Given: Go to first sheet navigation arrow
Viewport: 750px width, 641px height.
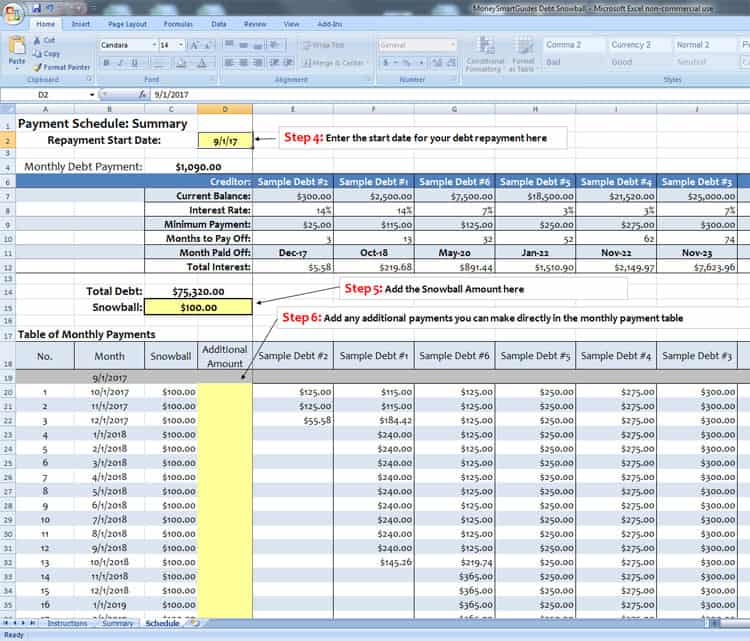Looking at the screenshot, I should [x=6, y=623].
